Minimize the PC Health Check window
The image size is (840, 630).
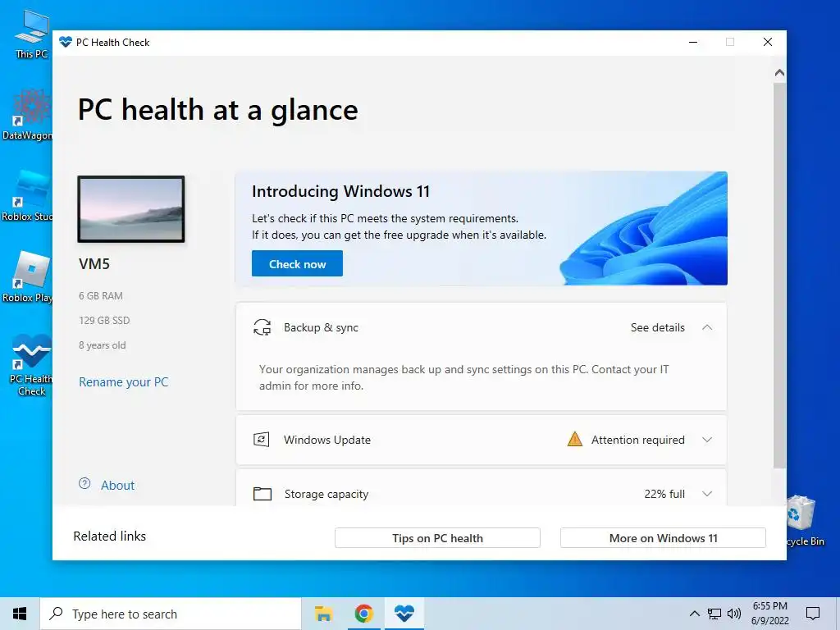point(693,43)
